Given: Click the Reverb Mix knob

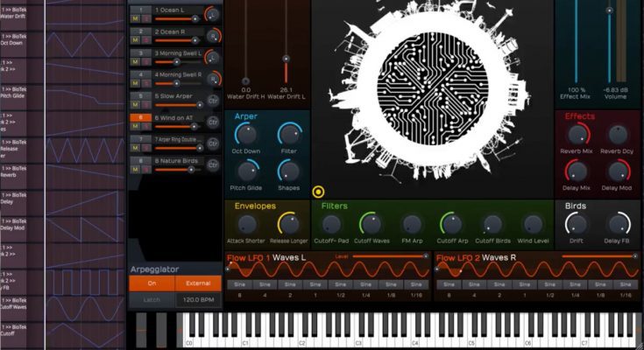Looking at the screenshot, I should (x=576, y=135).
